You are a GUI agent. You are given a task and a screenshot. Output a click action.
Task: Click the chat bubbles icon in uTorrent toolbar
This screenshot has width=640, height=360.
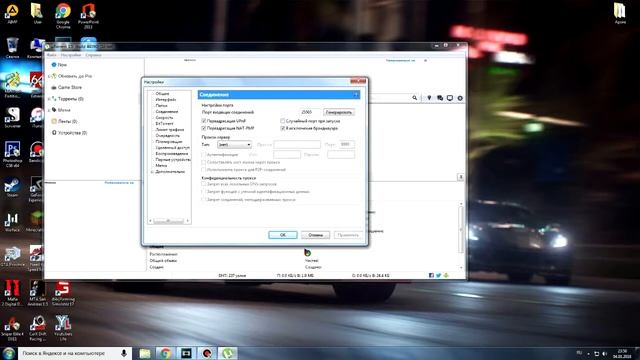440,98
